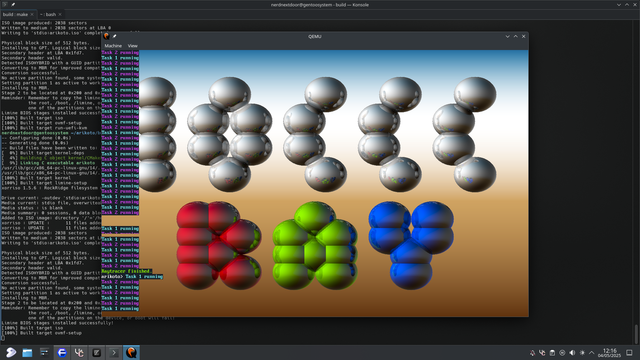Screen dimensions: 640x360
Task: Open the network tray icon
Action: (562, 353)
